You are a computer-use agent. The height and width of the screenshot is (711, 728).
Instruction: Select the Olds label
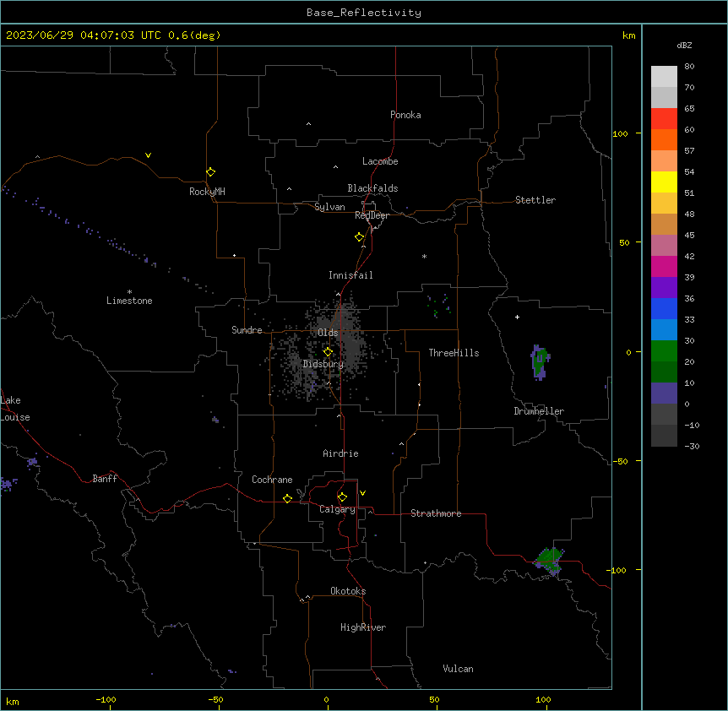(x=328, y=333)
